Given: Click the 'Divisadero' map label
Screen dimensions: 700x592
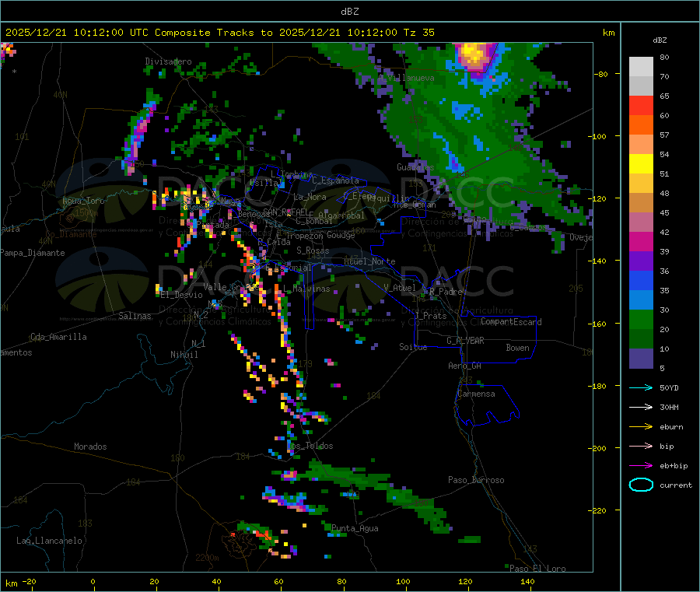Looking at the screenshot, I should 168,61.
